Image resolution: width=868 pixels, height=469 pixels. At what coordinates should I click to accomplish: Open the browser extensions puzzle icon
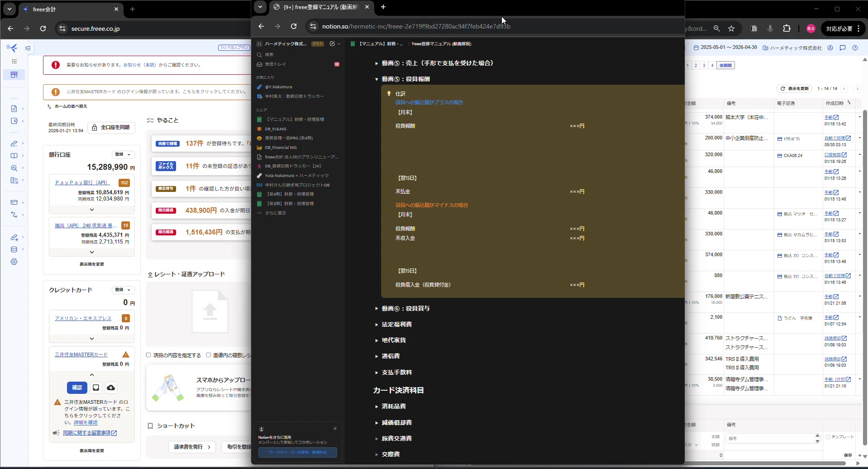[x=787, y=29]
